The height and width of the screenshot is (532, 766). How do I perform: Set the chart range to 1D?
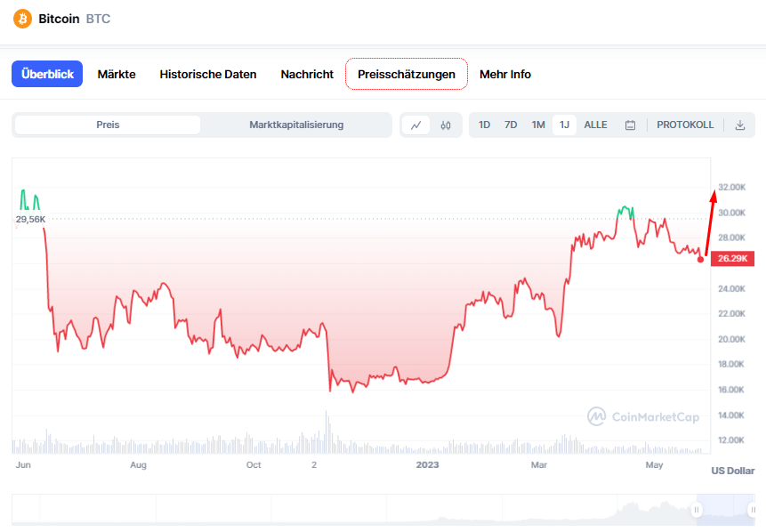484,125
